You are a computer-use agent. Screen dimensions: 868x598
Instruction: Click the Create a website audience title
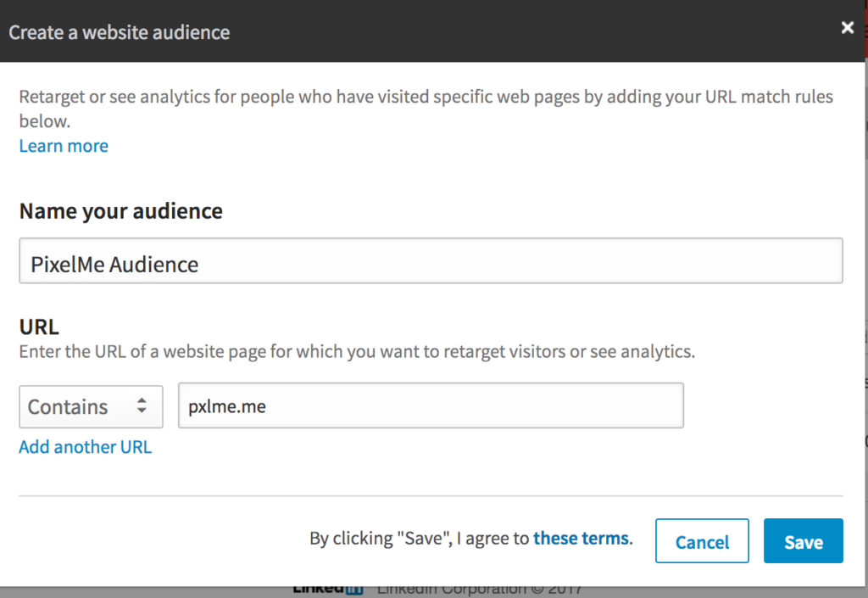[120, 33]
